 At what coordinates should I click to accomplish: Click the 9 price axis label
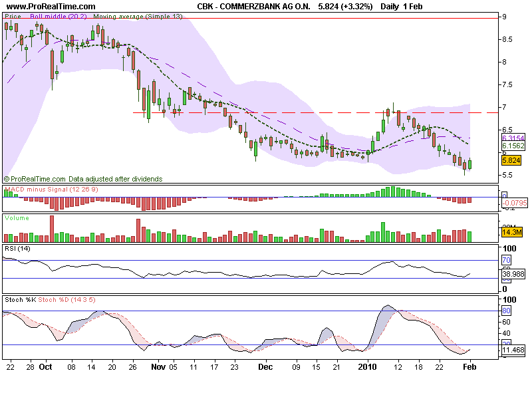pyautogui.click(x=505, y=17)
